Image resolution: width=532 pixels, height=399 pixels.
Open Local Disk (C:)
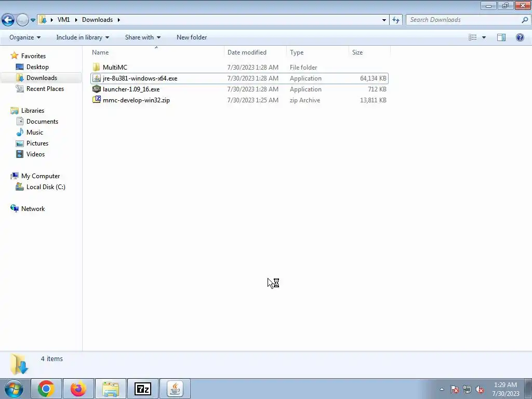tap(46, 187)
